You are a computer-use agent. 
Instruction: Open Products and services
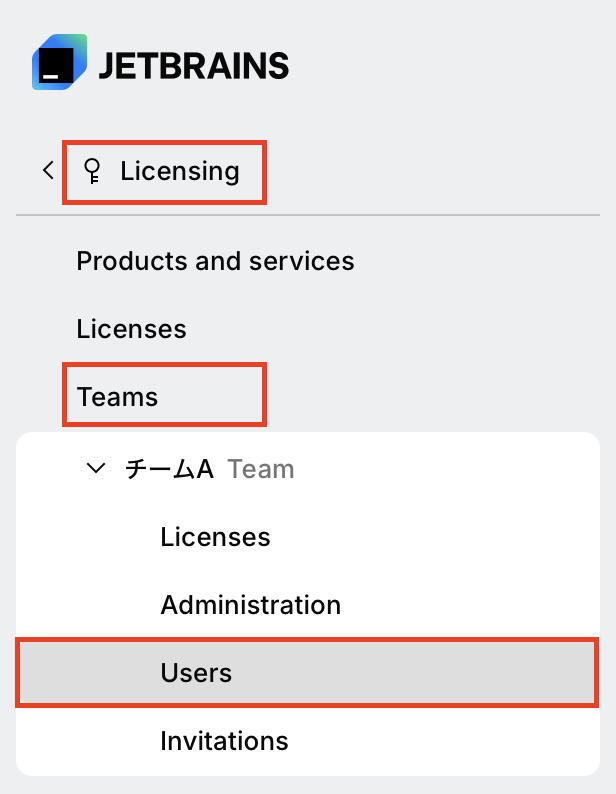click(215, 261)
